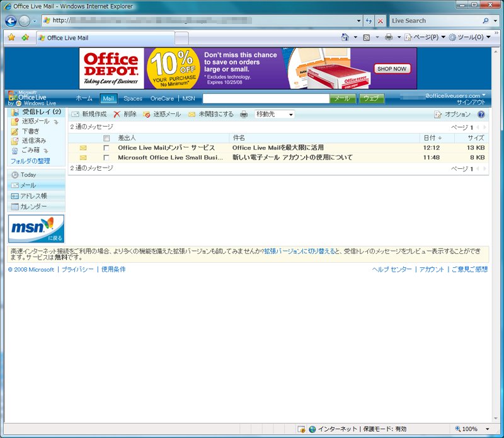Check the Microsoft Office Live Small Busi... message box

[x=106, y=158]
